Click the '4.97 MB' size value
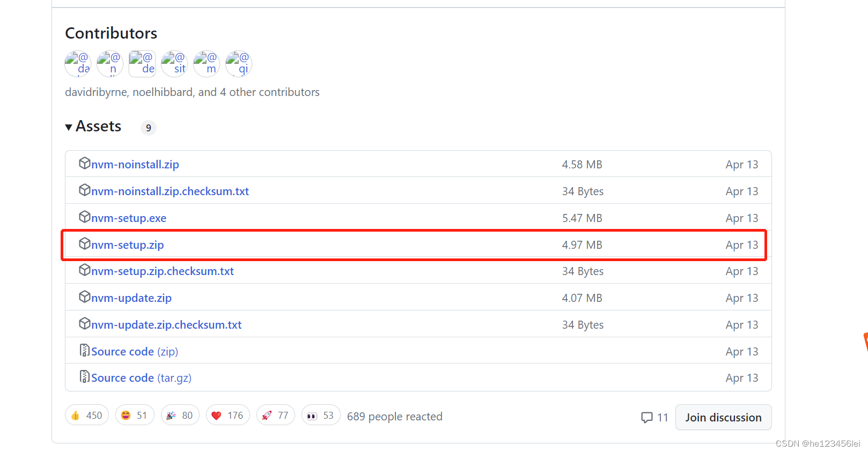The image size is (868, 452). point(582,245)
